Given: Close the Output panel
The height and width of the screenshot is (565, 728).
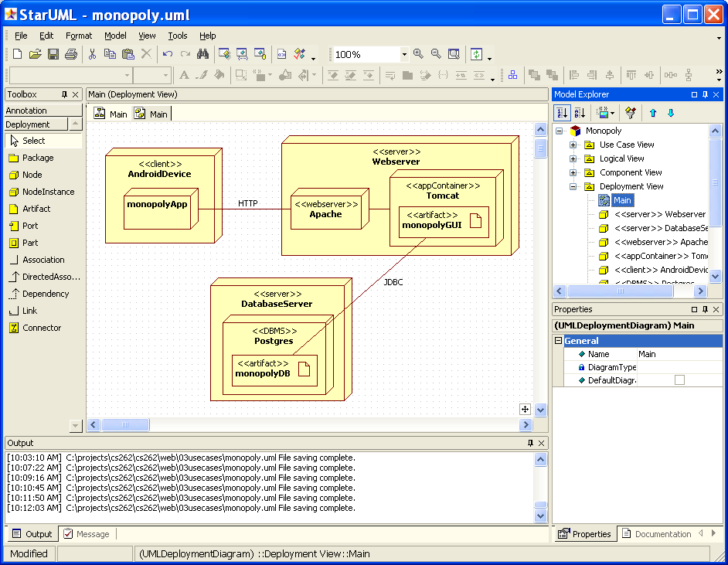Looking at the screenshot, I should pyautogui.click(x=541, y=443).
